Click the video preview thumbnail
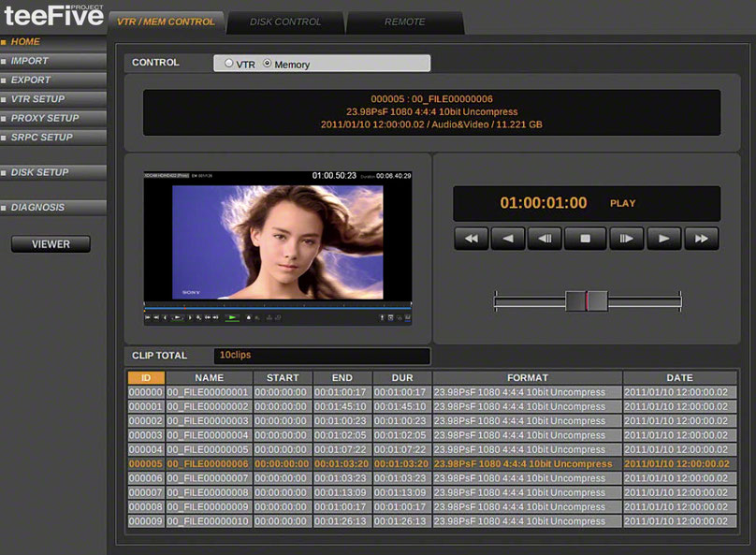The image size is (756, 555). [278, 242]
